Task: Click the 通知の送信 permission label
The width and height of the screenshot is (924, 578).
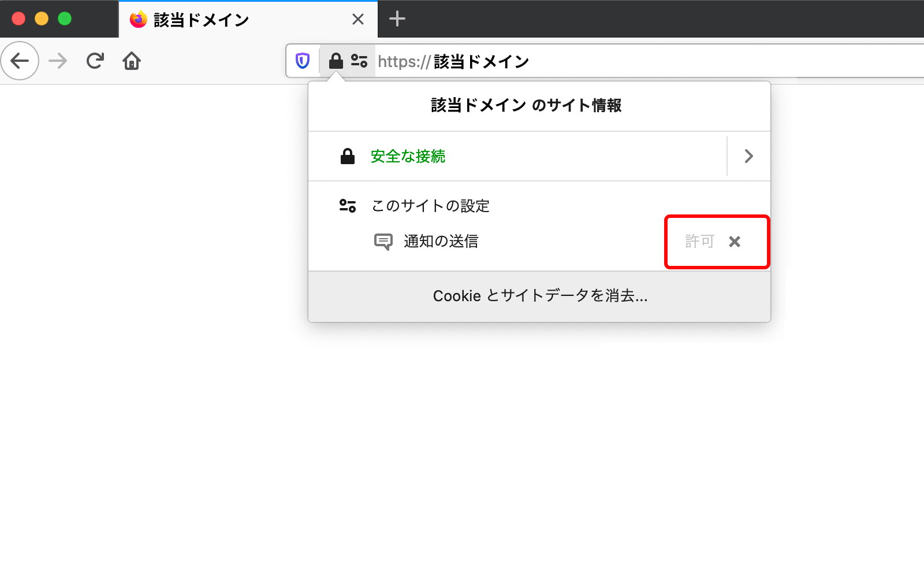Action: pos(441,242)
